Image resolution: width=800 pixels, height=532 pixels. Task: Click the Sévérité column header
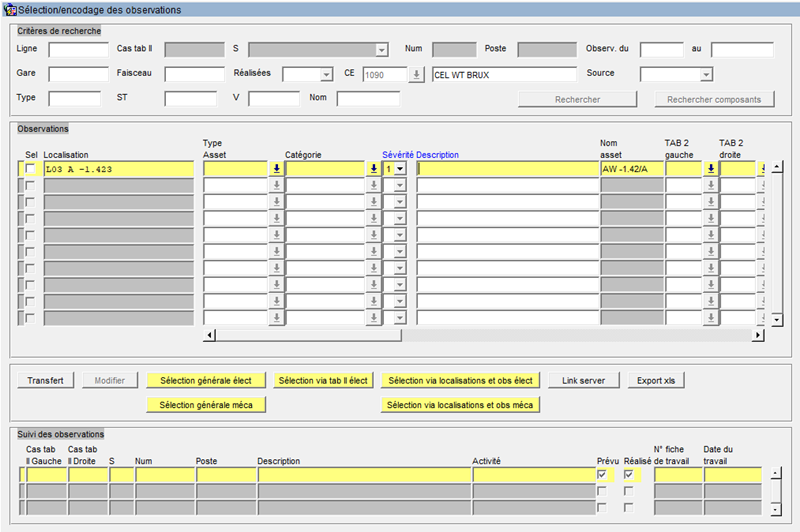tap(397, 155)
